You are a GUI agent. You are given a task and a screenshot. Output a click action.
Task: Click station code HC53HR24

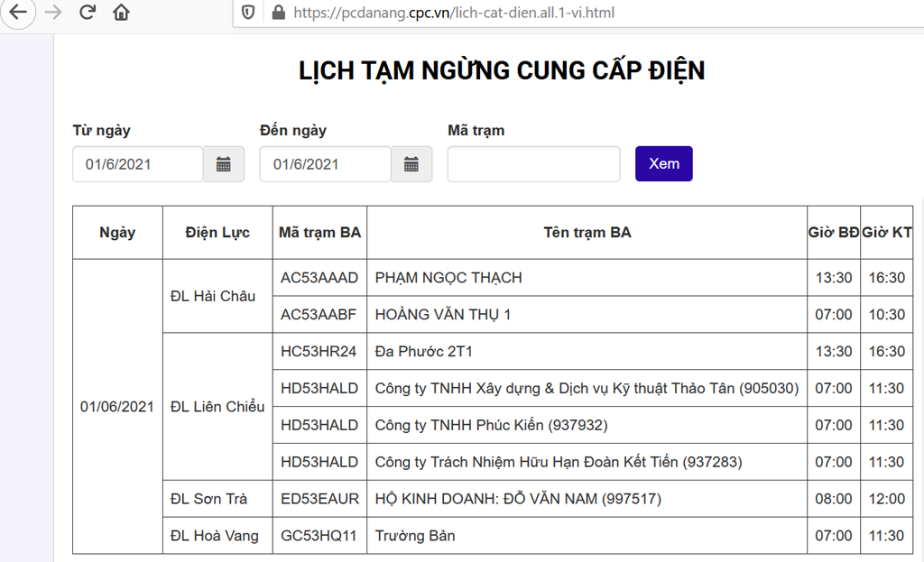click(x=319, y=351)
